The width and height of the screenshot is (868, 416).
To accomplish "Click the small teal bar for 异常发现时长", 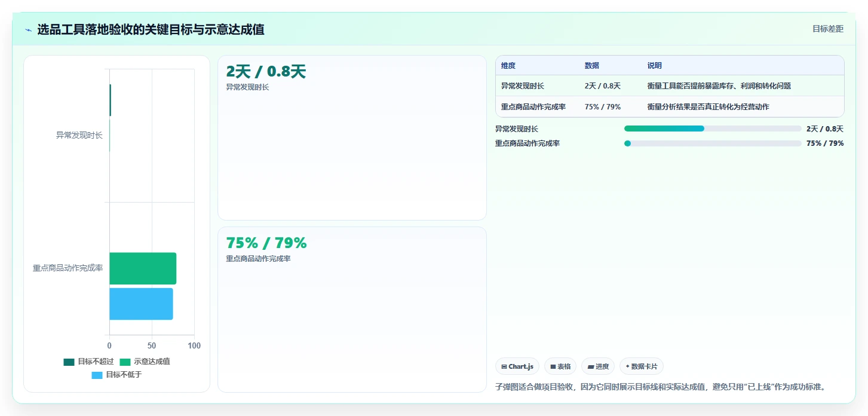I will [x=110, y=100].
